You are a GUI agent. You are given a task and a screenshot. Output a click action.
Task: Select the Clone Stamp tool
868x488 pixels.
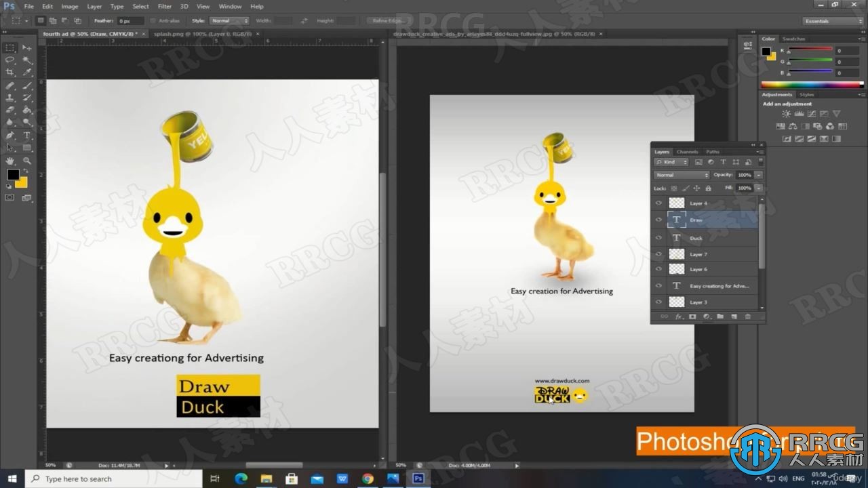pos(10,98)
